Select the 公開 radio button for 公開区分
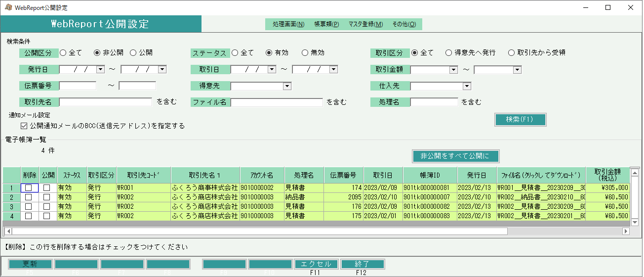Screen dimensions: 644x277 click(x=133, y=52)
